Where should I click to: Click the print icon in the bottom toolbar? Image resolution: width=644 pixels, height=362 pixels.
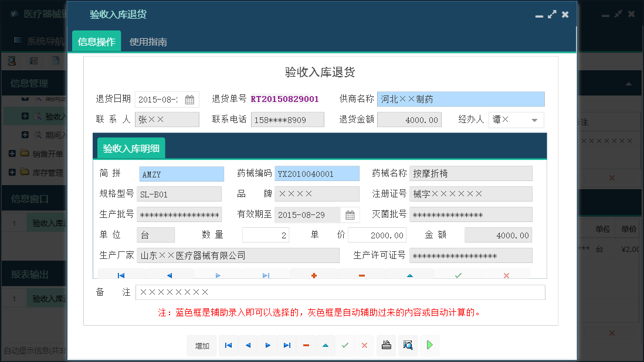coord(386,346)
